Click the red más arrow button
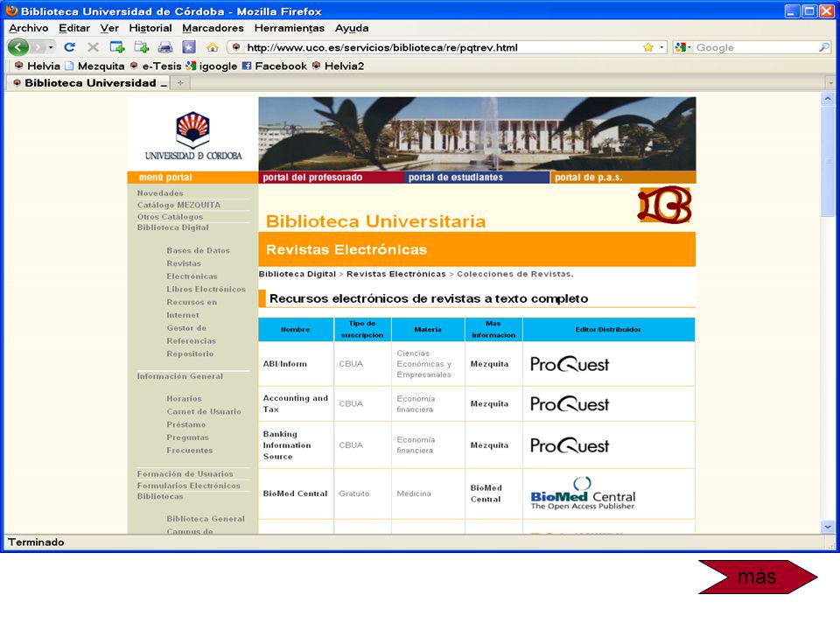 [758, 577]
